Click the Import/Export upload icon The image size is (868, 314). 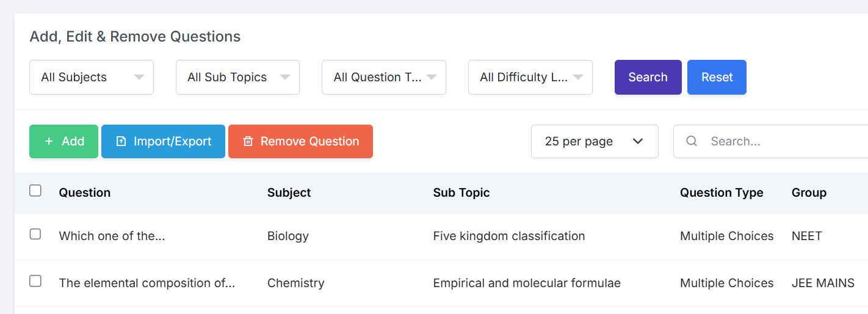click(x=121, y=141)
